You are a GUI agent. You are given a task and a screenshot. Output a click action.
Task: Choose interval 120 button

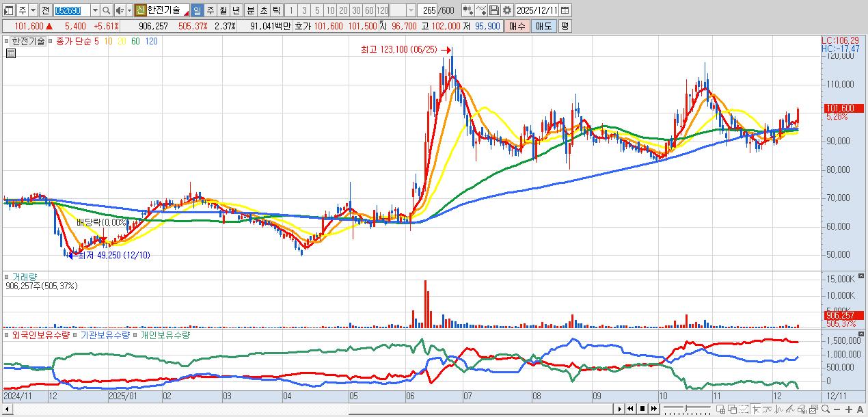(383, 10)
